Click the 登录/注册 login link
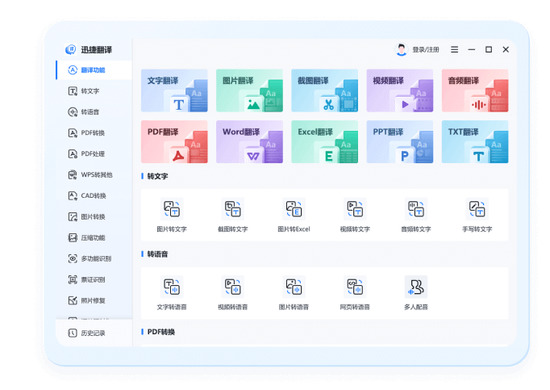Screen dimensions: 550x390 point(426,50)
